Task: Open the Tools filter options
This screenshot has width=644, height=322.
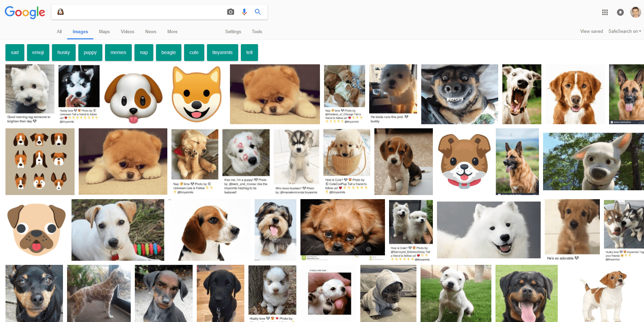Action: click(257, 31)
